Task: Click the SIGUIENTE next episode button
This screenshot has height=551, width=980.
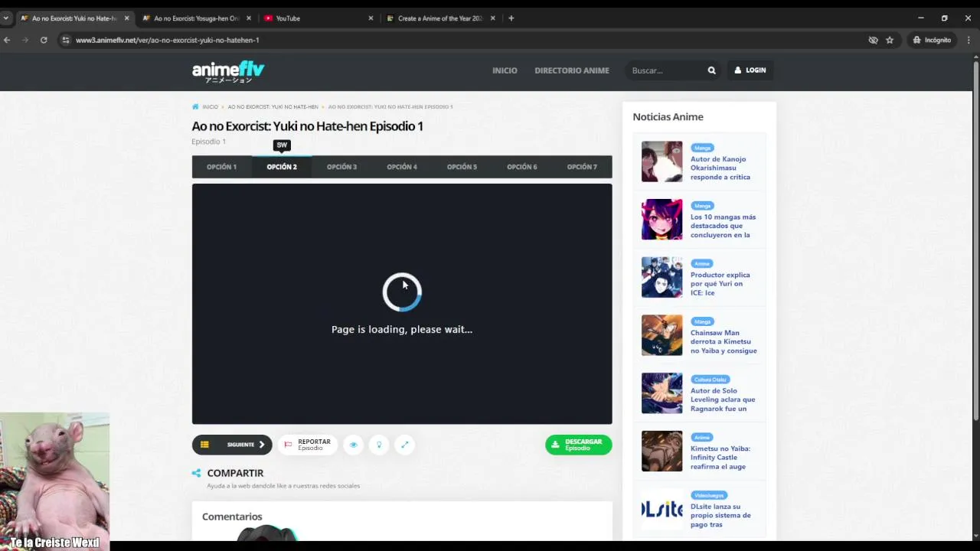Action: pos(232,445)
